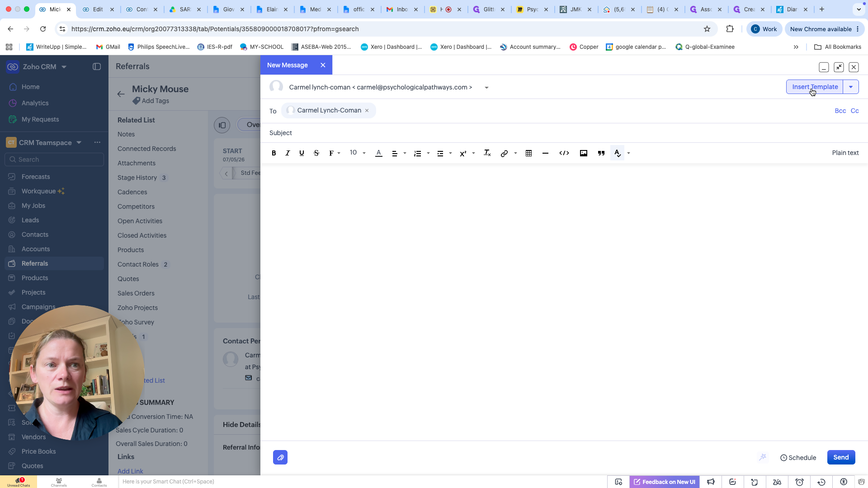Open the font size 10 dropdown
The width and height of the screenshot is (868, 488).
(358, 153)
